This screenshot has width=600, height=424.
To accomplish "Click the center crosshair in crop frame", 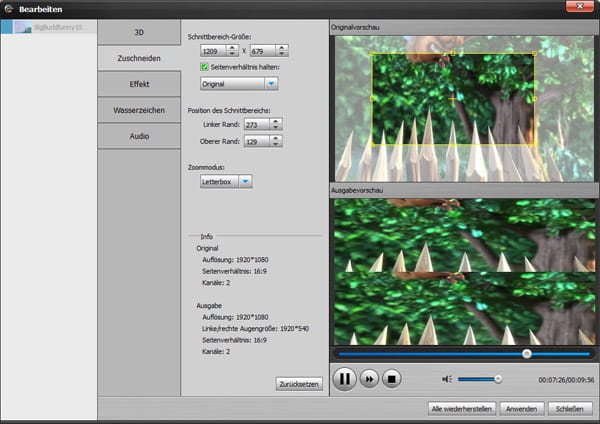I will point(452,99).
